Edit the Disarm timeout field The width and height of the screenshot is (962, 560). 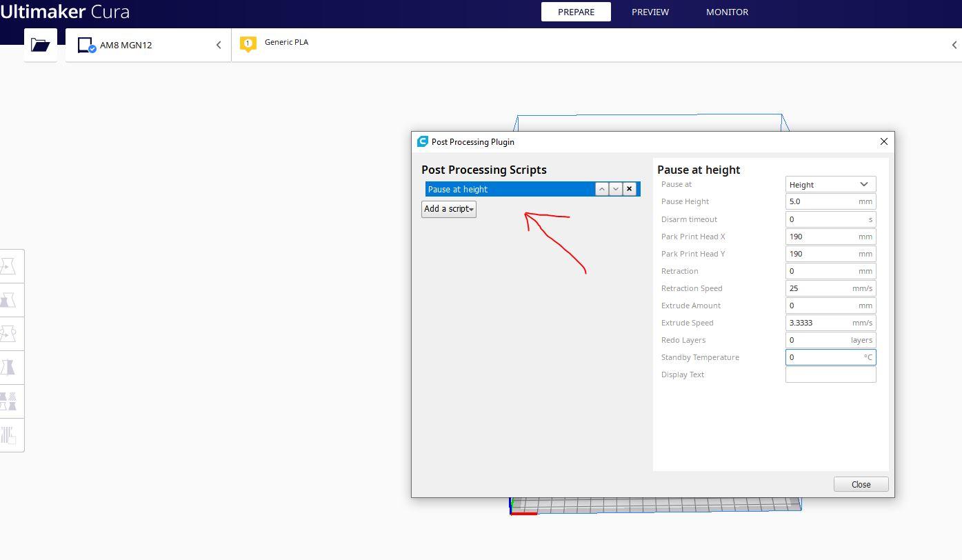point(831,219)
